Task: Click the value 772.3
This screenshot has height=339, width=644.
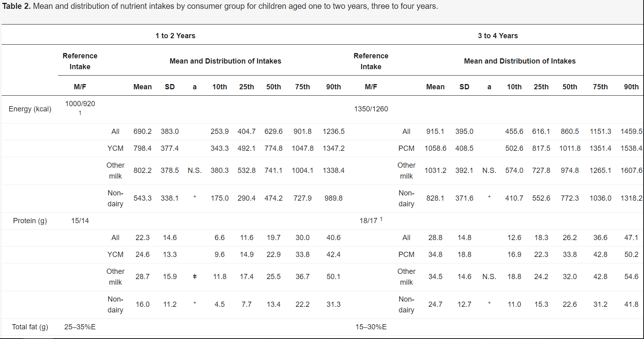Action: (570, 198)
